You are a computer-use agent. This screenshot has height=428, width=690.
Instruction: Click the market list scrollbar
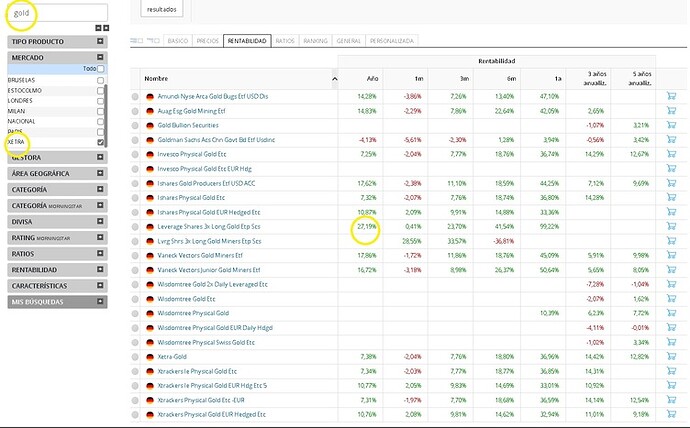pyautogui.click(x=106, y=115)
